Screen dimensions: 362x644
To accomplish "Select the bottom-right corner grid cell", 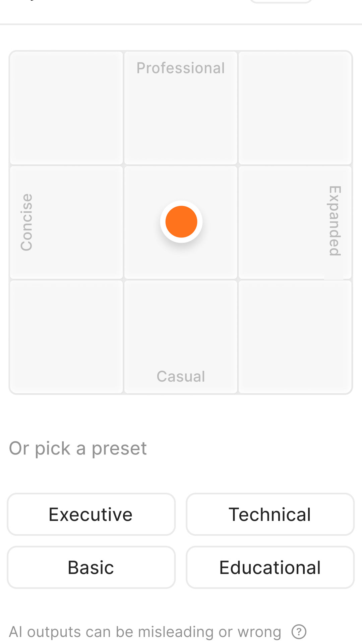I will (x=295, y=336).
